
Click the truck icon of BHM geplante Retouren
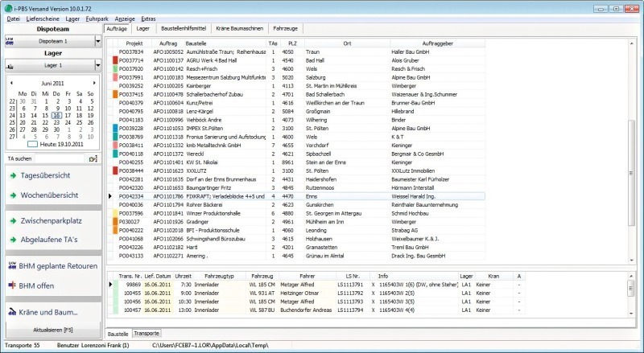[x=12, y=266]
